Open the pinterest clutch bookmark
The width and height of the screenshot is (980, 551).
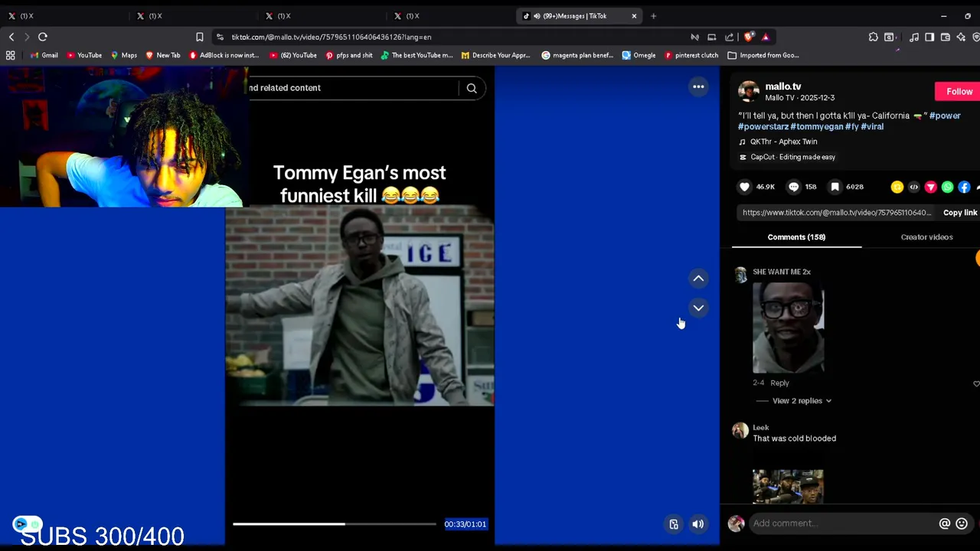(691, 55)
